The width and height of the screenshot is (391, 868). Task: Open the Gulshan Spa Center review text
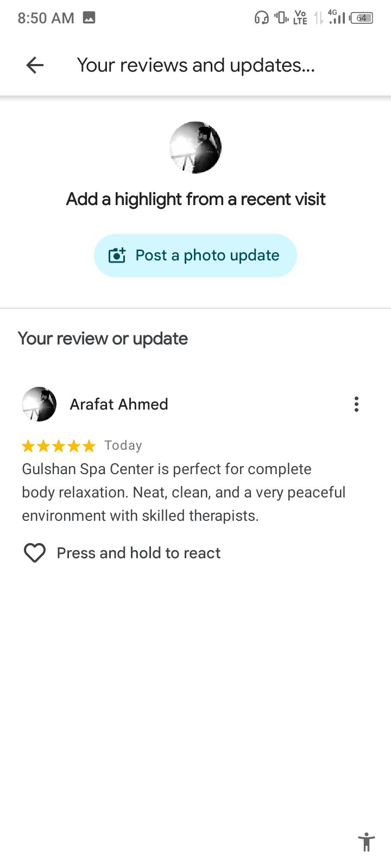point(184,492)
